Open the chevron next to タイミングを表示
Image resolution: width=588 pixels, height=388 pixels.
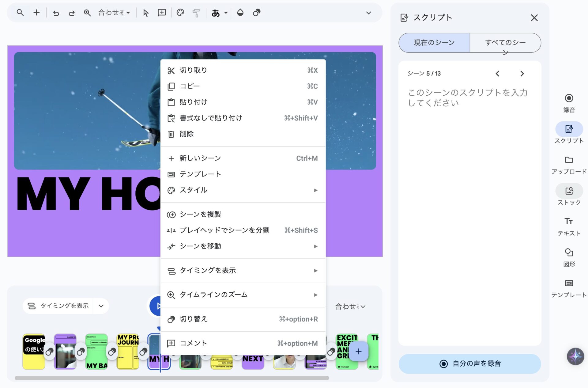[101, 306]
